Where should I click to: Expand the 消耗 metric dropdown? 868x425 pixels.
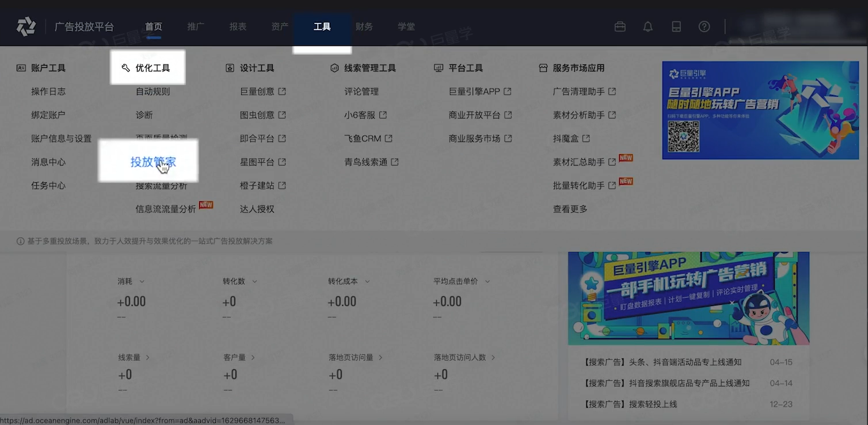coord(142,282)
